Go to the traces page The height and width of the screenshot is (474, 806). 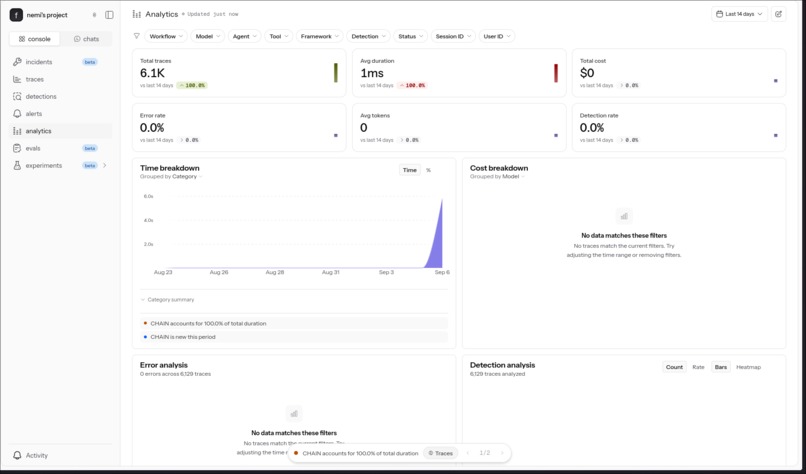61,79
